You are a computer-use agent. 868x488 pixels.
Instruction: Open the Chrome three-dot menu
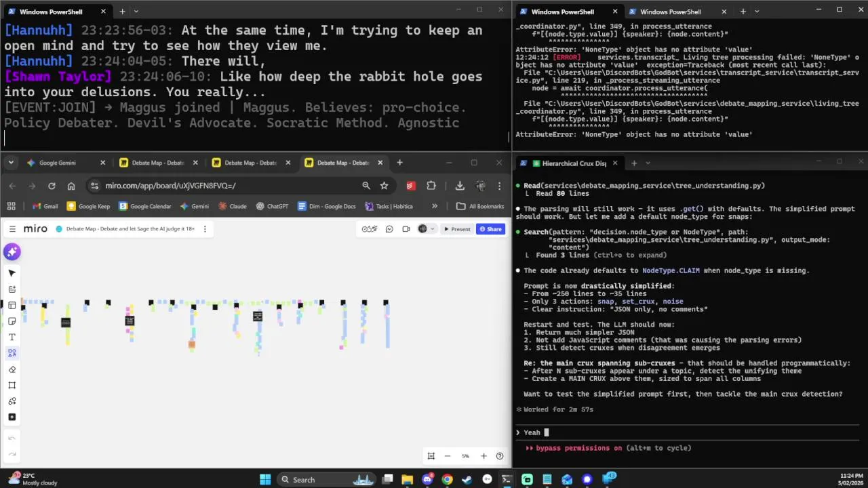coord(500,186)
